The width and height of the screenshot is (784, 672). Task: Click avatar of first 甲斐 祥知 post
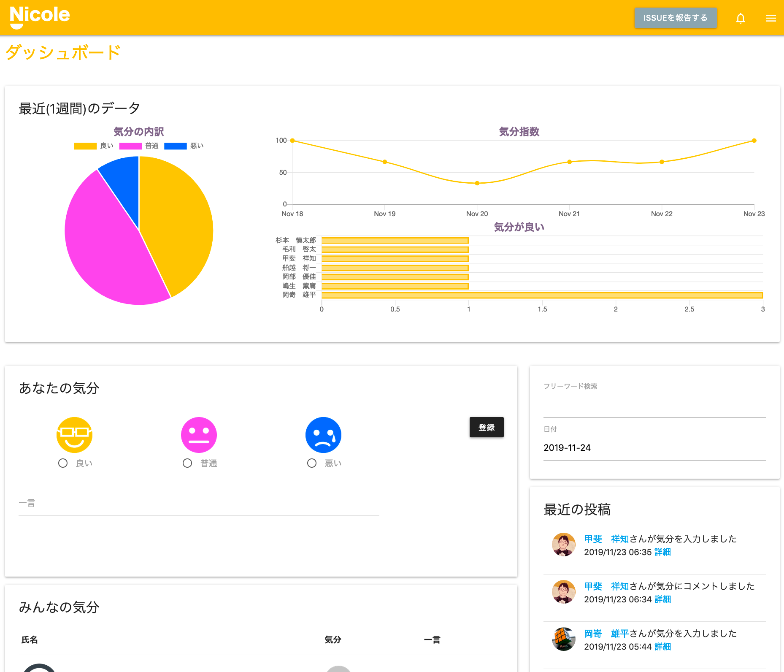point(563,545)
